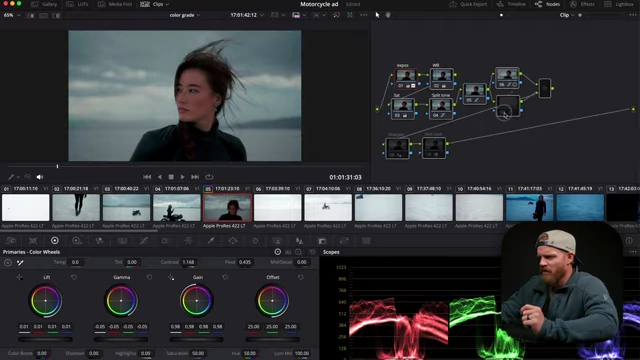Reset all Primaries color wheels

click(313, 252)
